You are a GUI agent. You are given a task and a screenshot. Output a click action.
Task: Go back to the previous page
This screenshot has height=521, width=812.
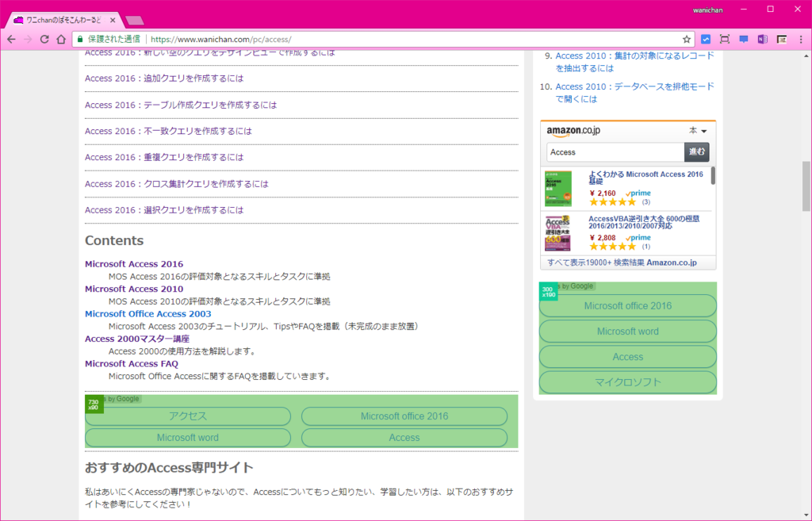pos(11,40)
